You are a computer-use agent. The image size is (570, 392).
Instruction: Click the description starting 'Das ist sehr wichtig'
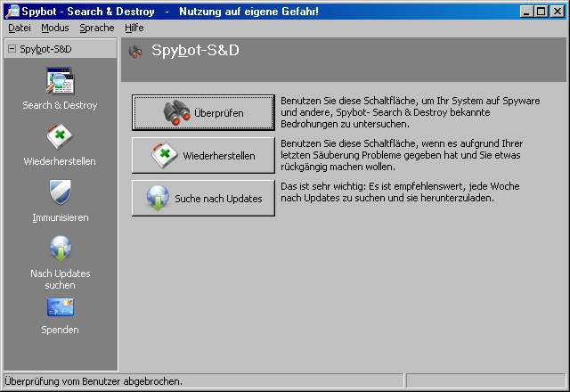click(x=400, y=192)
